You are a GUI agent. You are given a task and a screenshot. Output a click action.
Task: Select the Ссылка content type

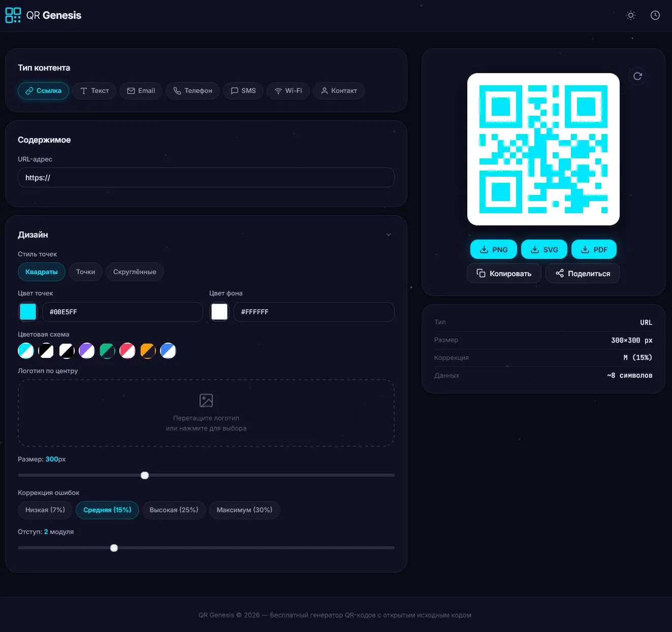click(x=44, y=91)
